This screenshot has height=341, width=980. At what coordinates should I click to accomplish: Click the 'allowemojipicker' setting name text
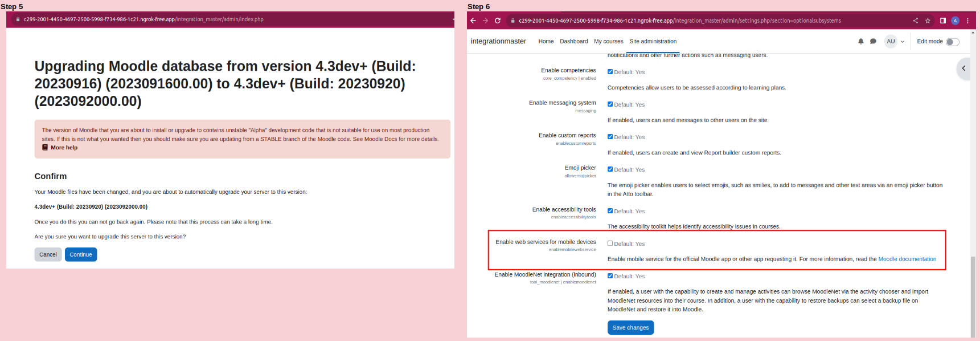coord(580,176)
